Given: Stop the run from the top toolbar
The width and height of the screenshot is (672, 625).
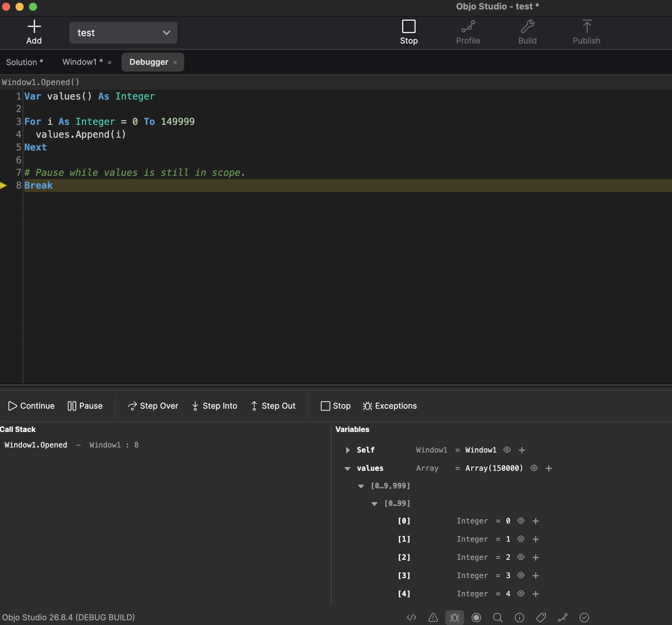Looking at the screenshot, I should pos(409,32).
